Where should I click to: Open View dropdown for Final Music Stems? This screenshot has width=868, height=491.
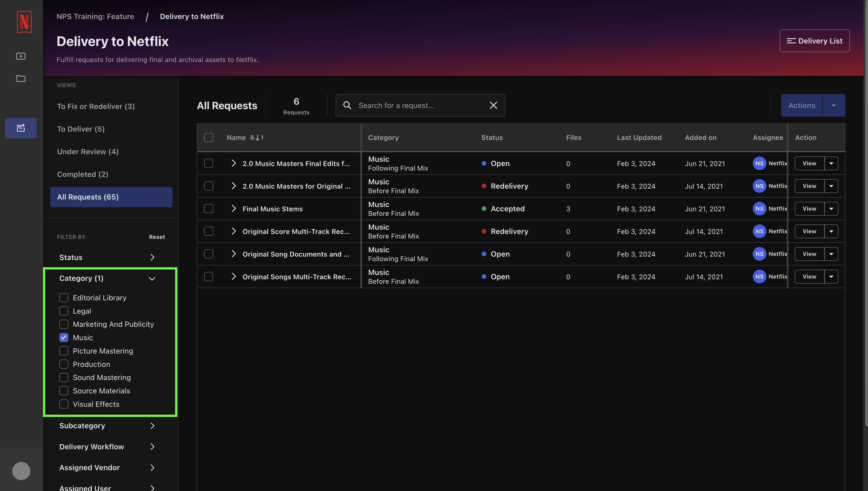tap(831, 209)
